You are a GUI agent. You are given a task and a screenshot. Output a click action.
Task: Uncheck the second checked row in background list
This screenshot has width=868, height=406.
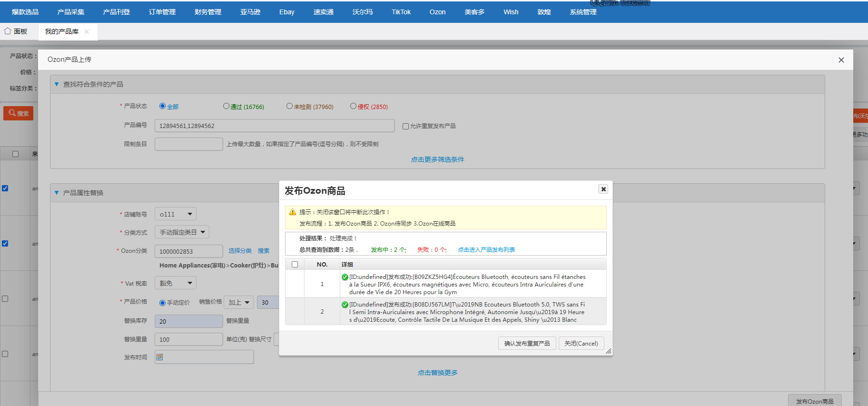tap(5, 243)
